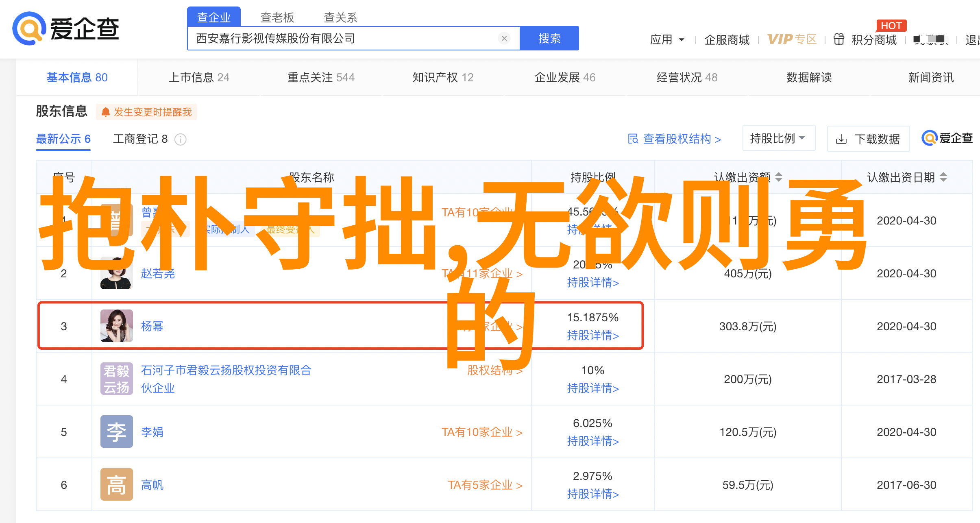Open VIP专区 link

tap(792, 39)
